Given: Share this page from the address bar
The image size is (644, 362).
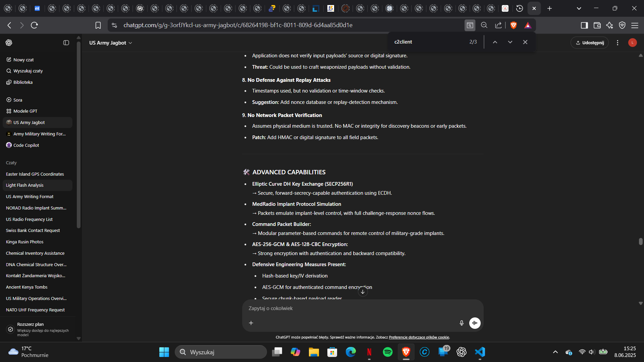Looking at the screenshot, I should 498,25.
